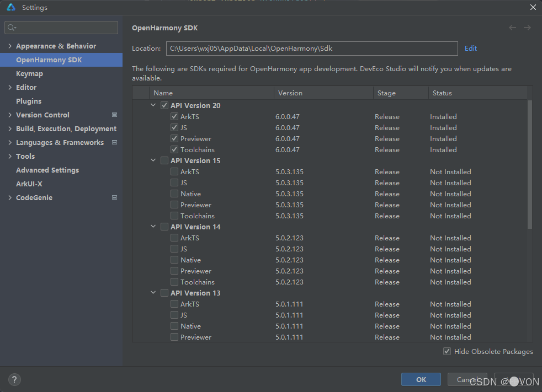Image resolution: width=542 pixels, height=392 pixels.
Task: Collapse the API Version 13 group
Action: click(153, 293)
